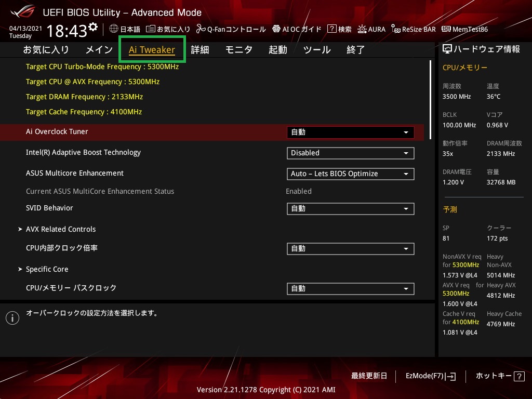Click 最終更新日 button
The width and height of the screenshot is (532, 399).
(x=369, y=376)
